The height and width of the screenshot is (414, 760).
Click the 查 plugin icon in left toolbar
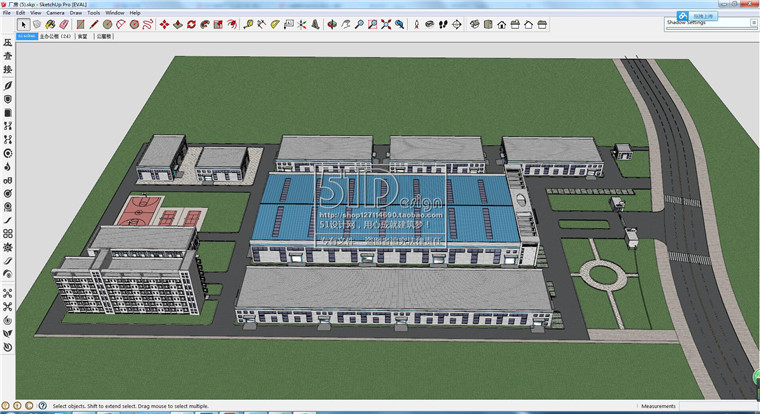(x=8, y=56)
